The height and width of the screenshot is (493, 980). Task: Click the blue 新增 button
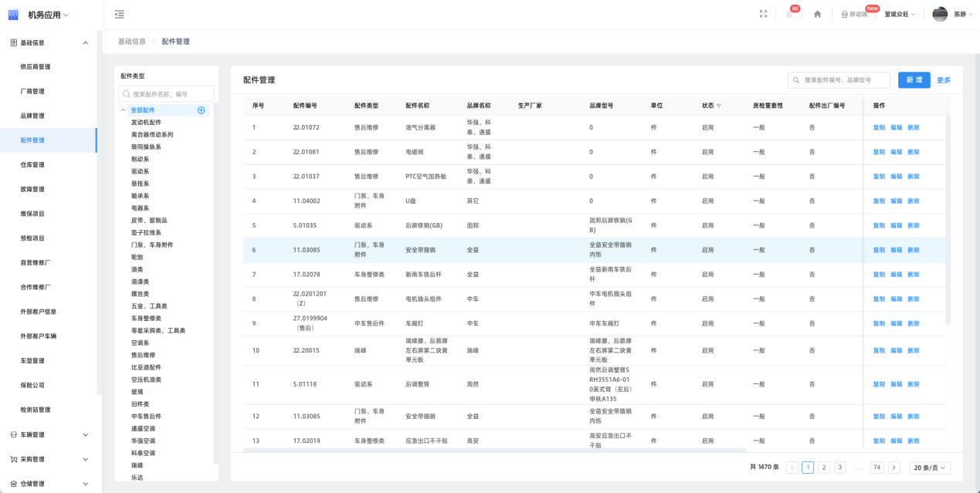pos(914,80)
